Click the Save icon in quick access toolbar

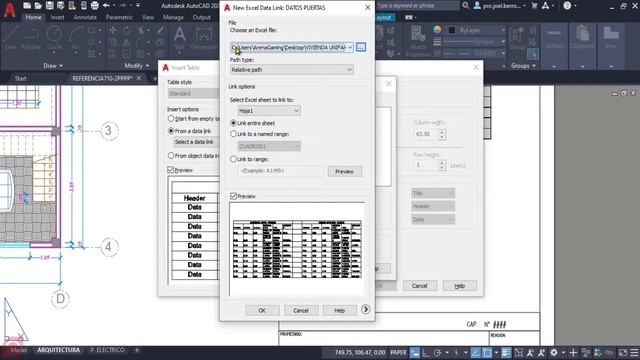[x=49, y=6]
